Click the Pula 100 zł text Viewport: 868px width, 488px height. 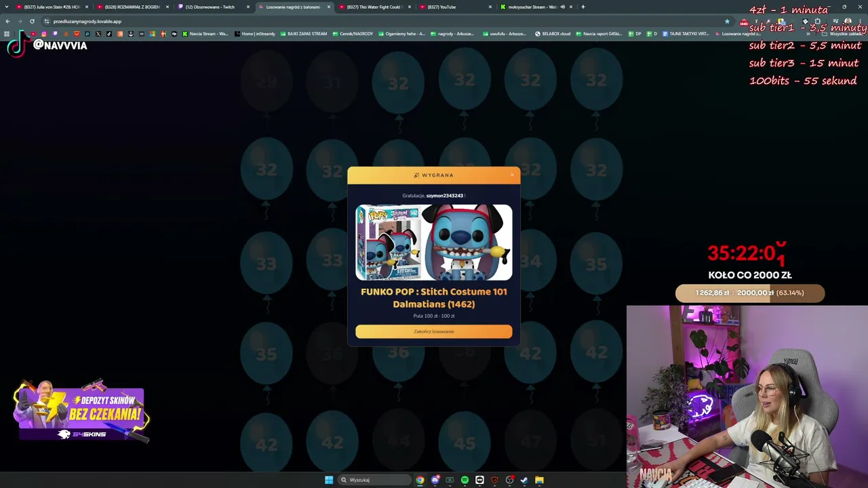[434, 316]
